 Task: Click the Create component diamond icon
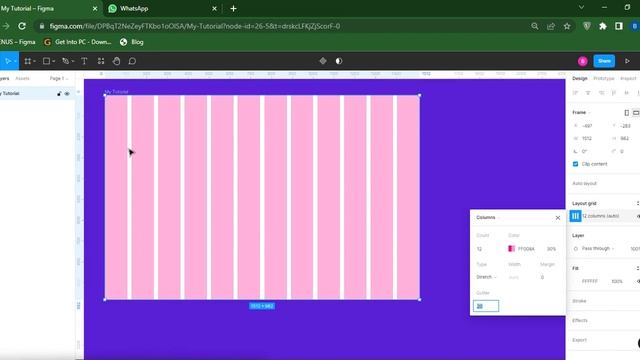(x=323, y=61)
